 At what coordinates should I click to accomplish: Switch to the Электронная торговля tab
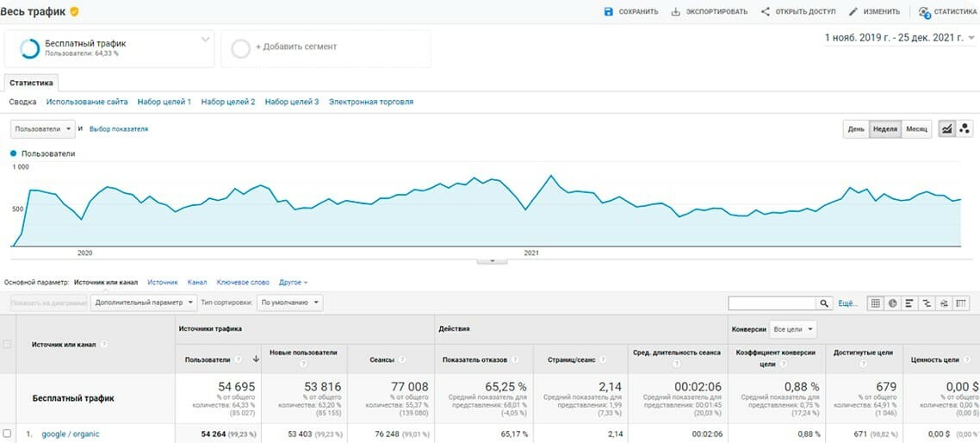point(370,102)
